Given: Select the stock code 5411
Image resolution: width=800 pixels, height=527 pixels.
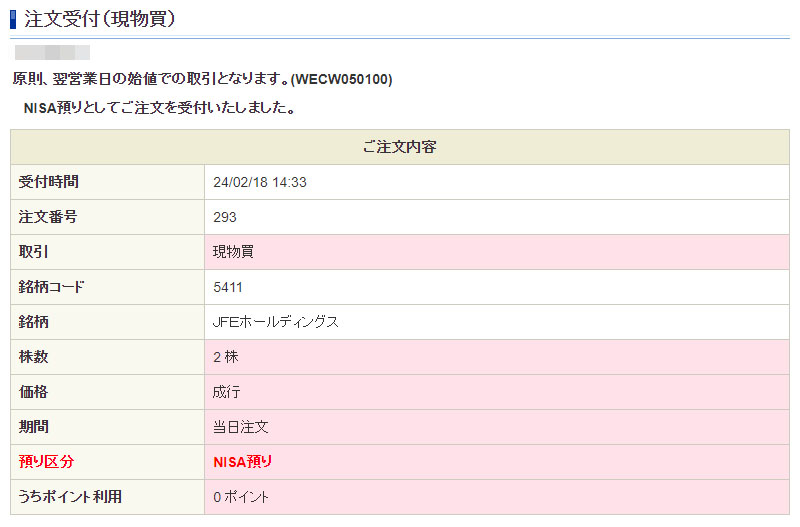Looking at the screenshot, I should tap(228, 287).
